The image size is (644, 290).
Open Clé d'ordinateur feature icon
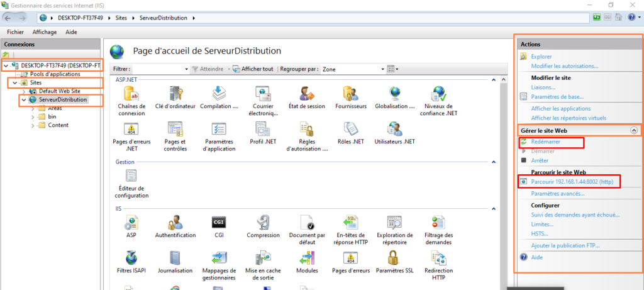pyautogui.click(x=176, y=94)
